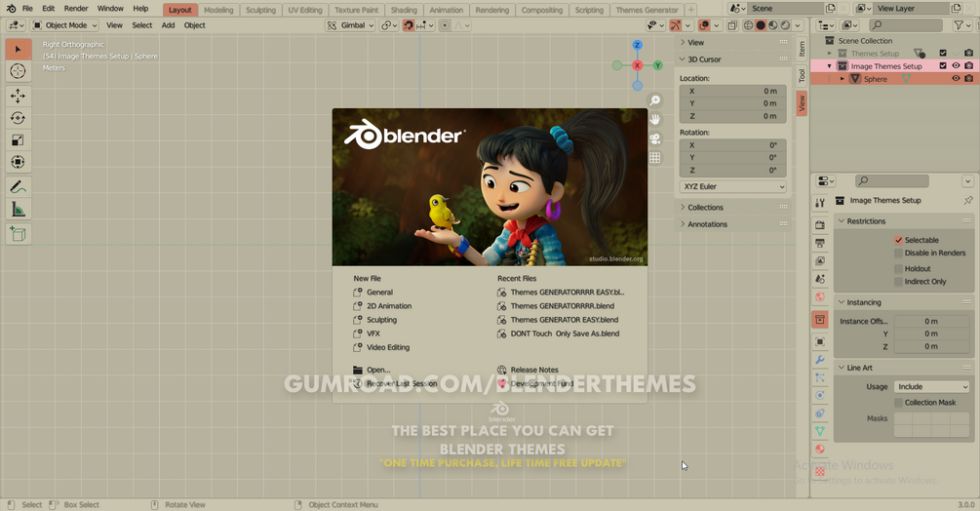Viewport: 980px width, 511px height.
Task: Enable the Indirect Only checkbox
Action: click(898, 282)
